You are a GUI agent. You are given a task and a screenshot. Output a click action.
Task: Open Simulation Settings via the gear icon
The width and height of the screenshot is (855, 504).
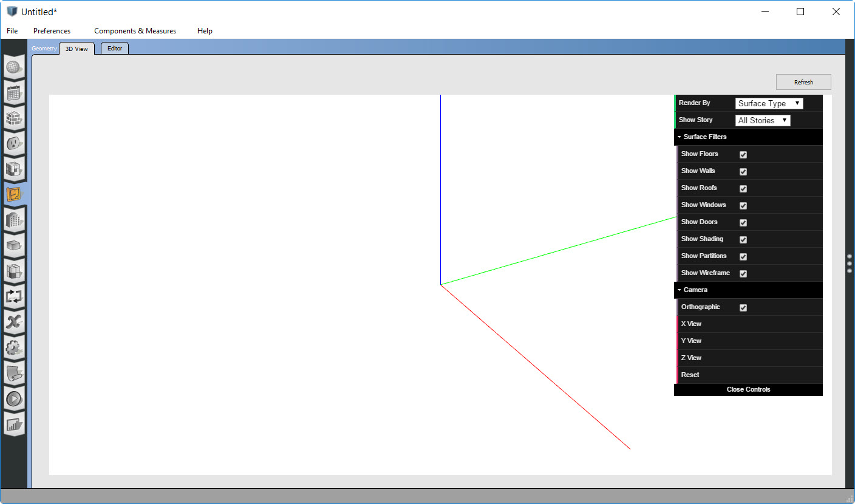[14, 348]
